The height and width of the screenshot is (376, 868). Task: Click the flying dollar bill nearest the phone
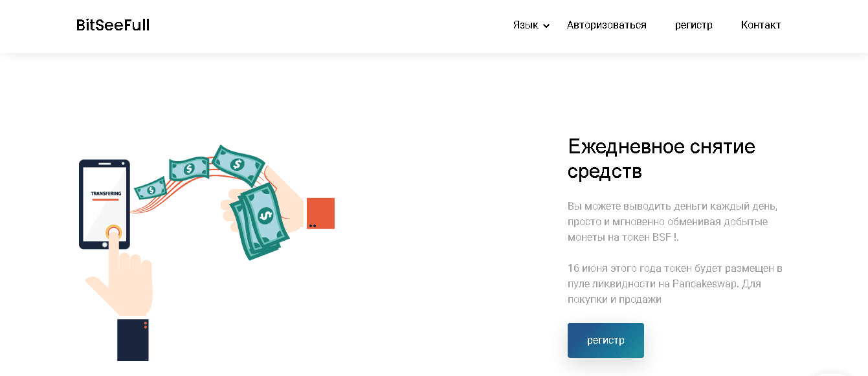(x=150, y=188)
